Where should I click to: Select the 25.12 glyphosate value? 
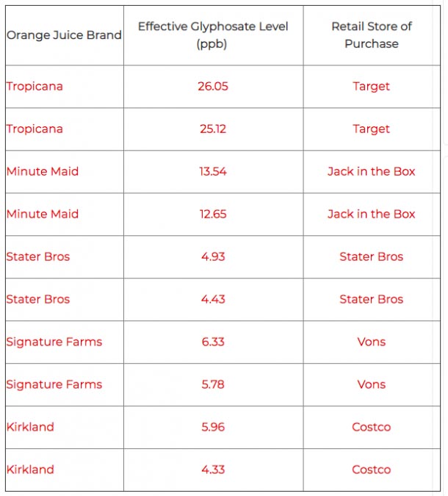(x=213, y=129)
